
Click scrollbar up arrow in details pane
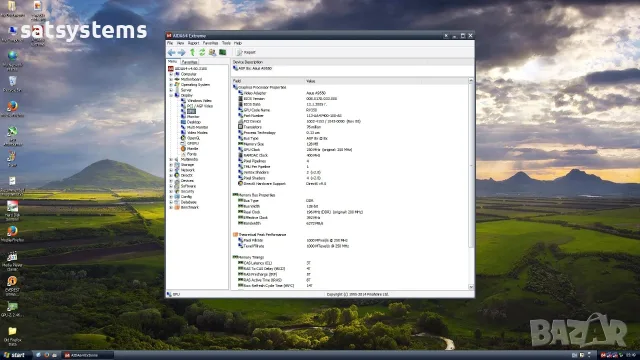(471, 81)
